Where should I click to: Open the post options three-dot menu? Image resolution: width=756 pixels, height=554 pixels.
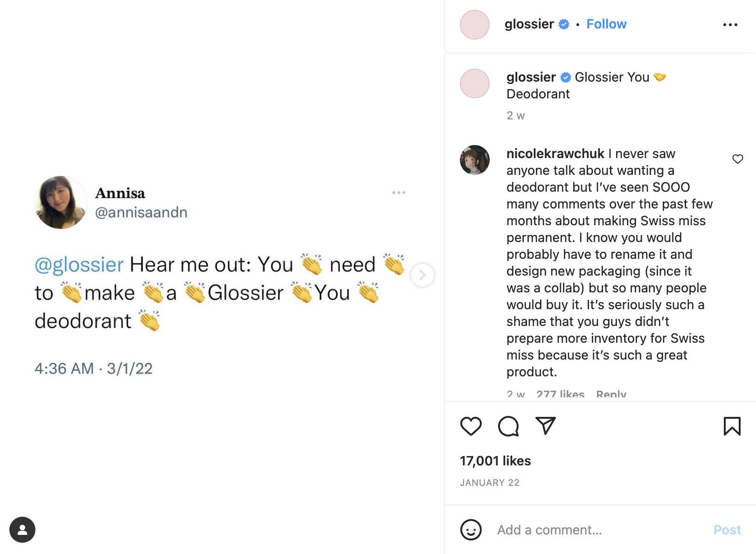[x=730, y=25]
